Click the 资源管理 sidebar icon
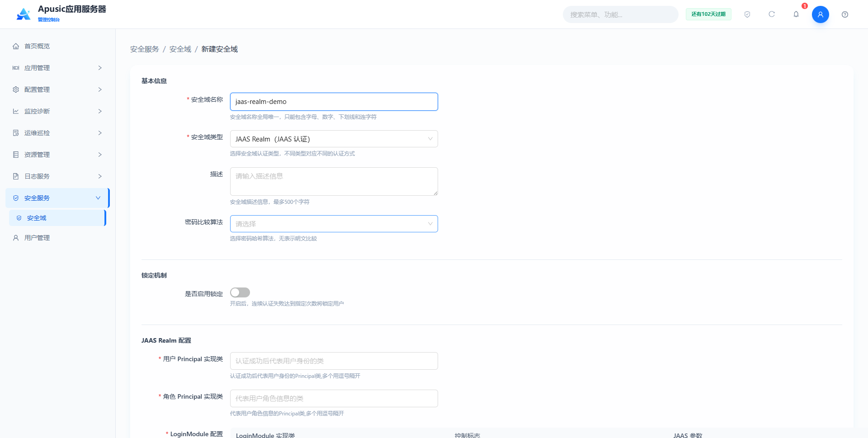Screen dimensions: 868x438 (16, 155)
